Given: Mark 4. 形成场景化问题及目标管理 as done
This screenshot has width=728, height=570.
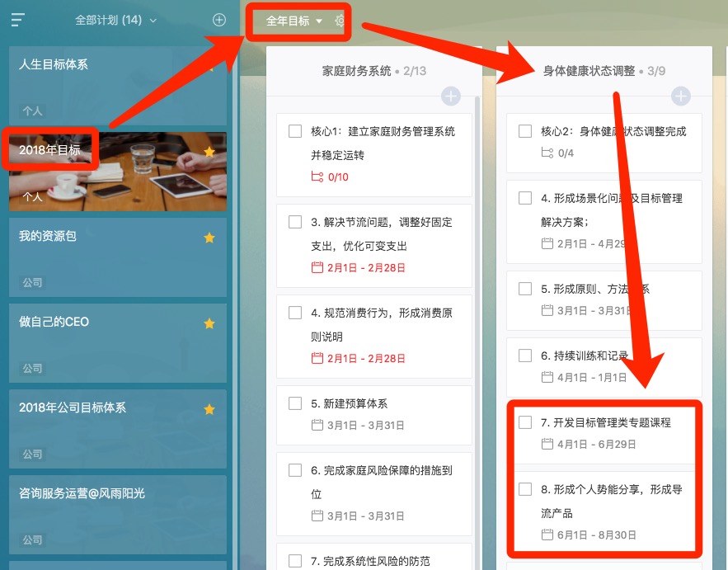Looking at the screenshot, I should coord(525,198).
